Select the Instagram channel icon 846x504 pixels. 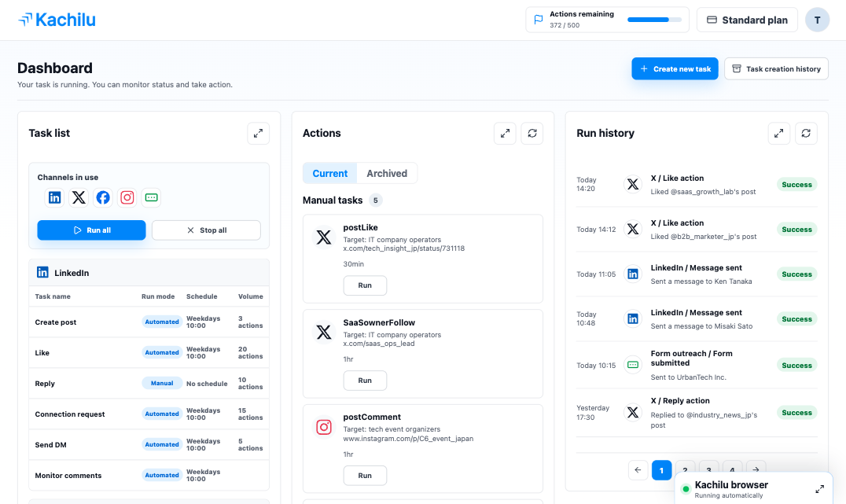coord(127,197)
